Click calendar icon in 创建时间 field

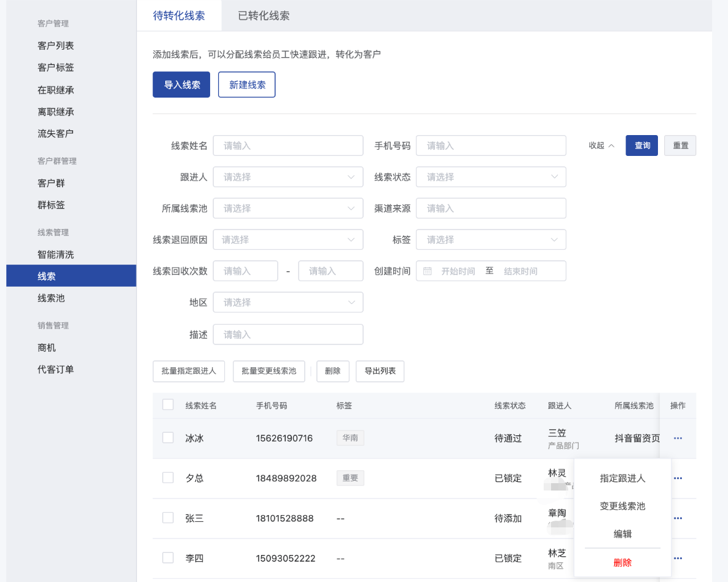click(x=427, y=271)
